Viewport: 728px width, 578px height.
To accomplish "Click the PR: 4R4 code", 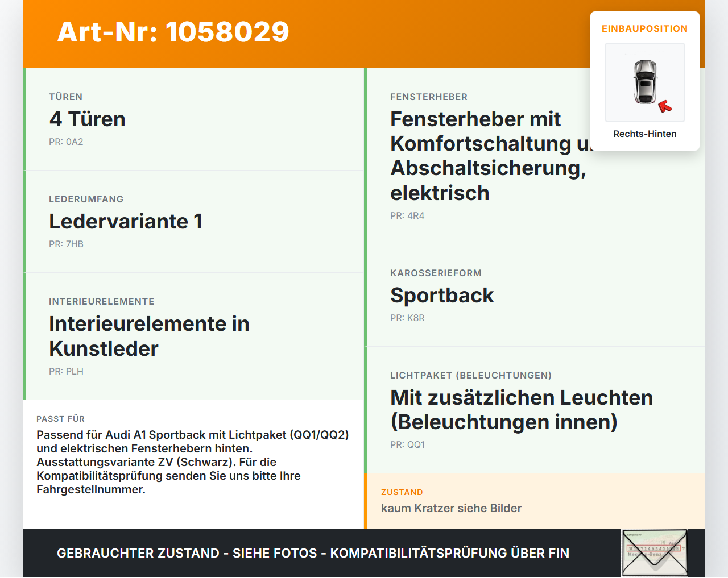I will click(407, 215).
